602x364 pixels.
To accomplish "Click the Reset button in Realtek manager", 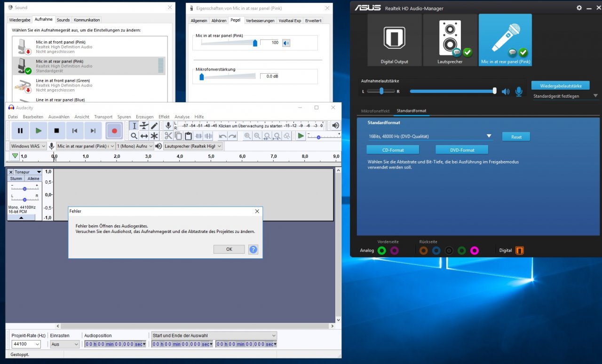I will (x=516, y=137).
